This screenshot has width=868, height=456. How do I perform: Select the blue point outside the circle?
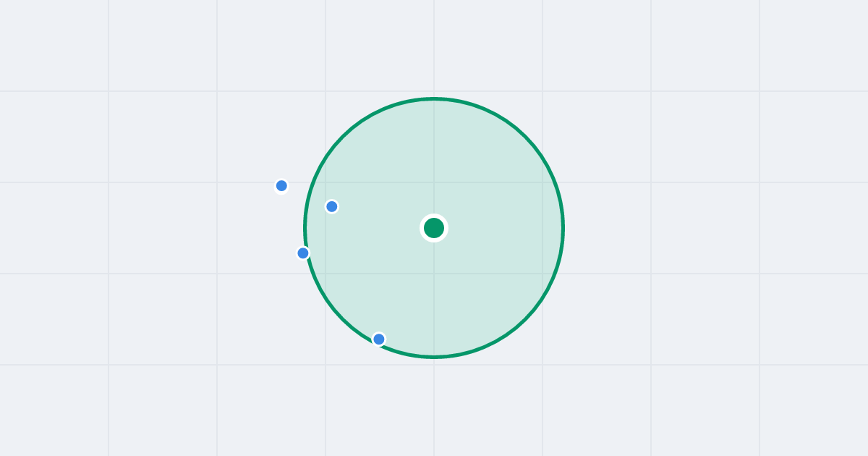click(281, 186)
